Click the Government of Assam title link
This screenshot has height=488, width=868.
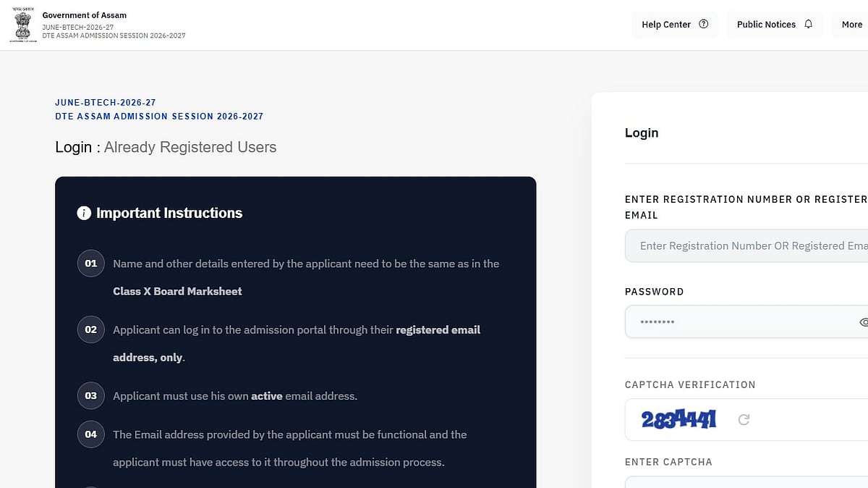pyautogui.click(x=84, y=15)
